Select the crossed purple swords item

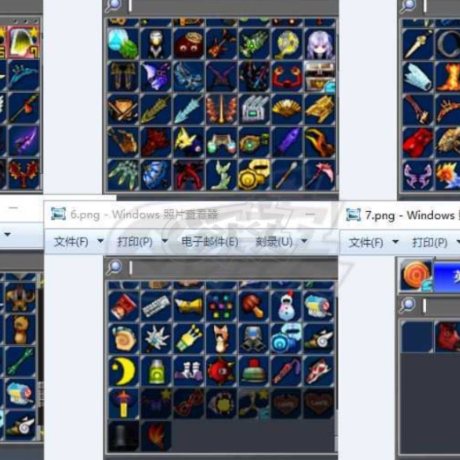(221, 76)
